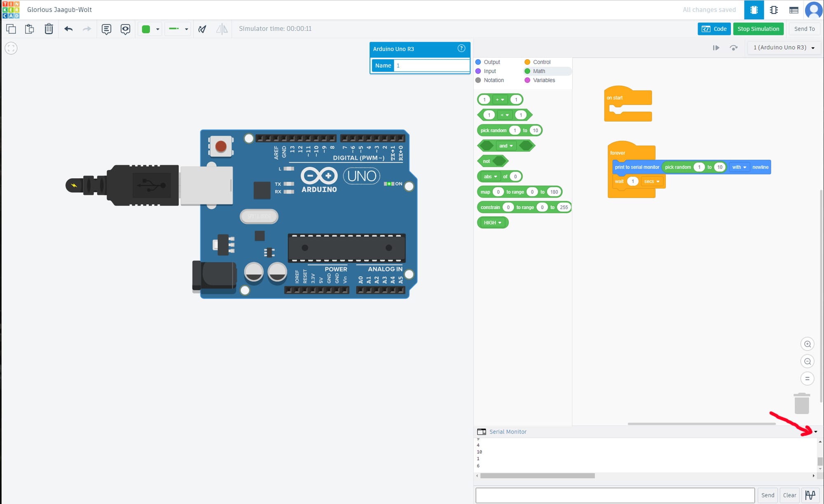
Task: Click the Arduino Name input field
Action: tap(431, 65)
